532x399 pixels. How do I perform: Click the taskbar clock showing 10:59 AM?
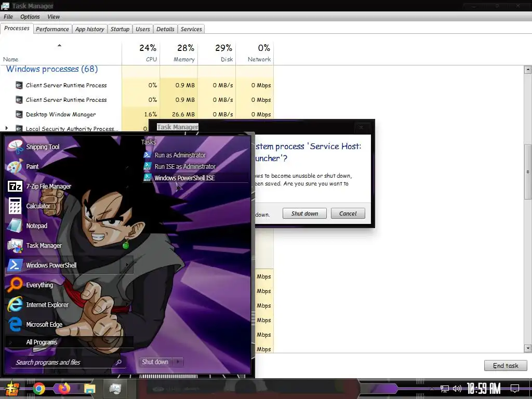click(x=484, y=389)
